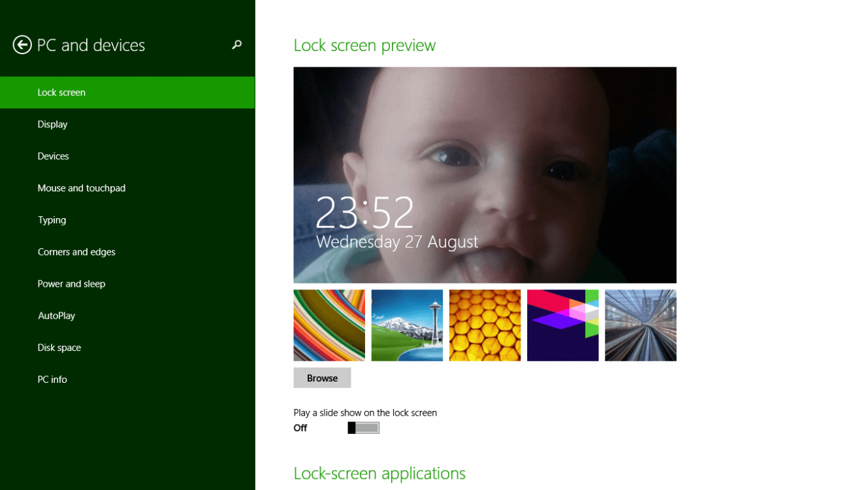Choose the Space Needle mountain background
This screenshot has height=490, width=868.
407,325
